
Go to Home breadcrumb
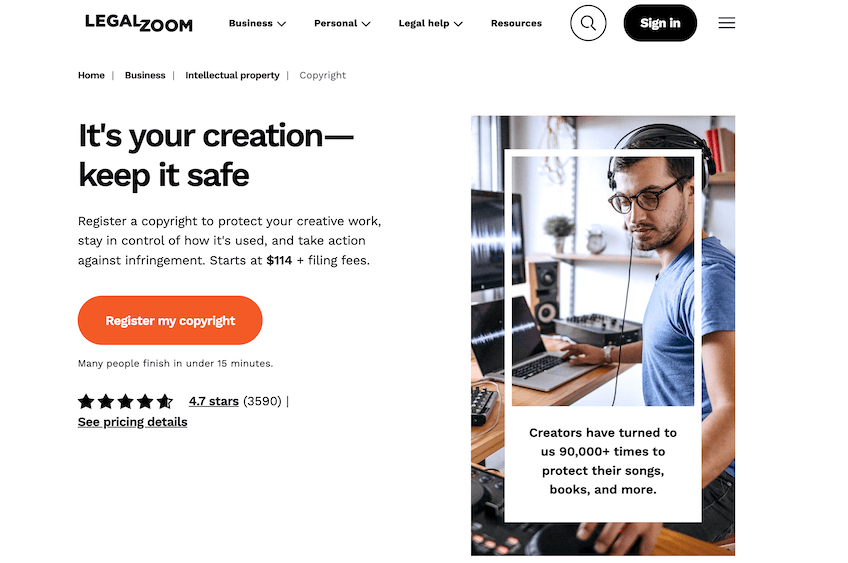(91, 75)
